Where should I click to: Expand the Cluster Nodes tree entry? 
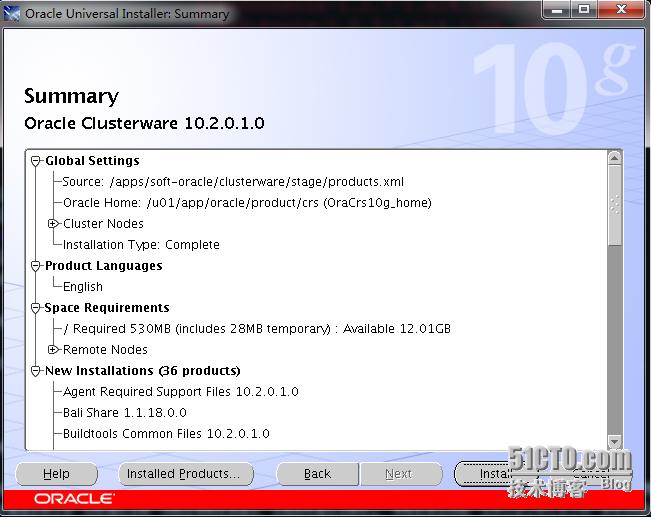click(x=53, y=224)
